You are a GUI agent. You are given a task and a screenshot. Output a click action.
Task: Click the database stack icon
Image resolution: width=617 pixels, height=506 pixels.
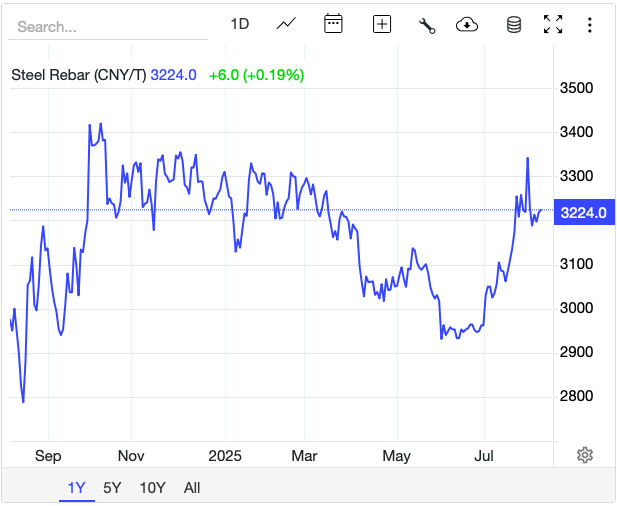514,24
